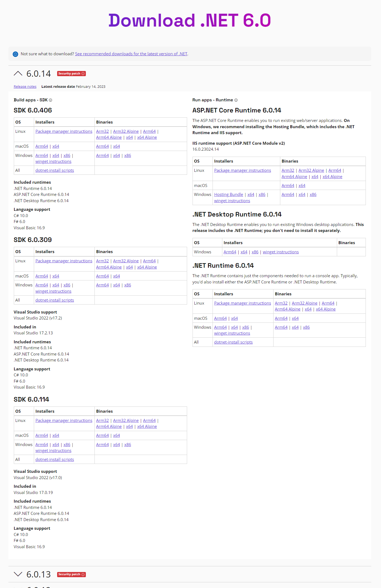Image resolution: width=381 pixels, height=588 pixels.
Task: Download the ASP.NET Core Hosting Bundle
Action: tap(229, 194)
